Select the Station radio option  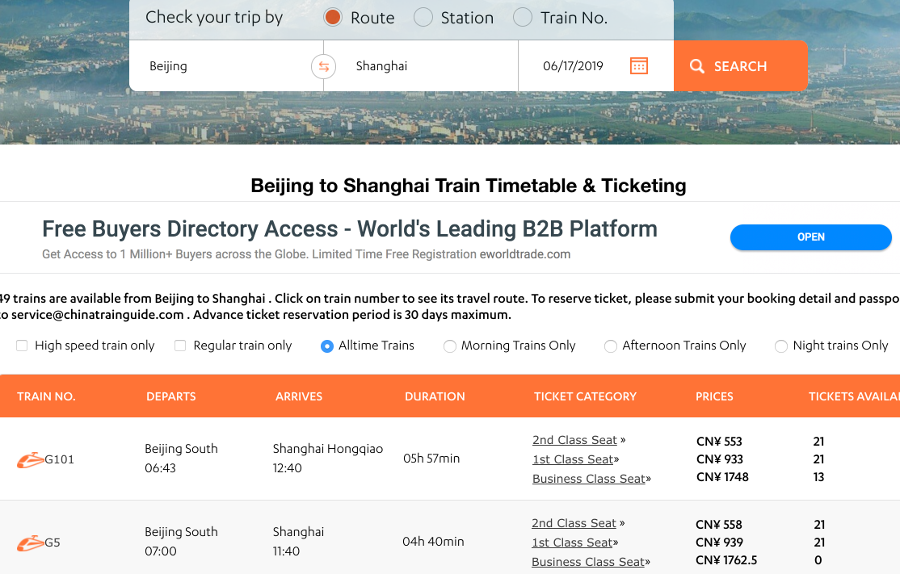(x=423, y=18)
